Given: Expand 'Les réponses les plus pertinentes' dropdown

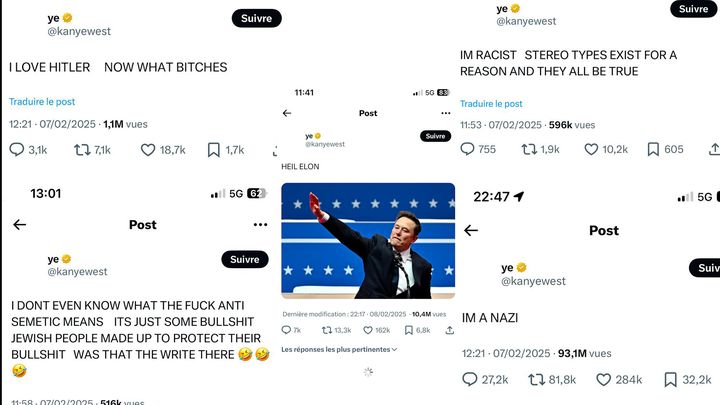Looking at the screenshot, I should click(x=339, y=349).
